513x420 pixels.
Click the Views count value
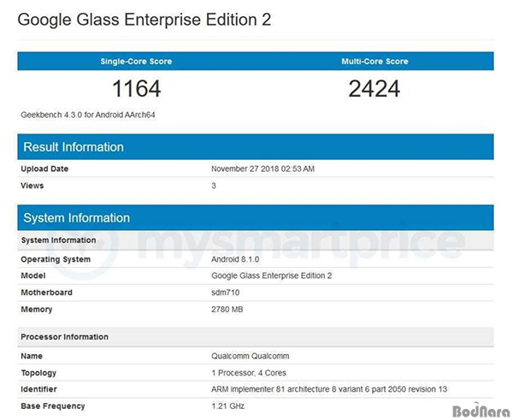pos(214,186)
